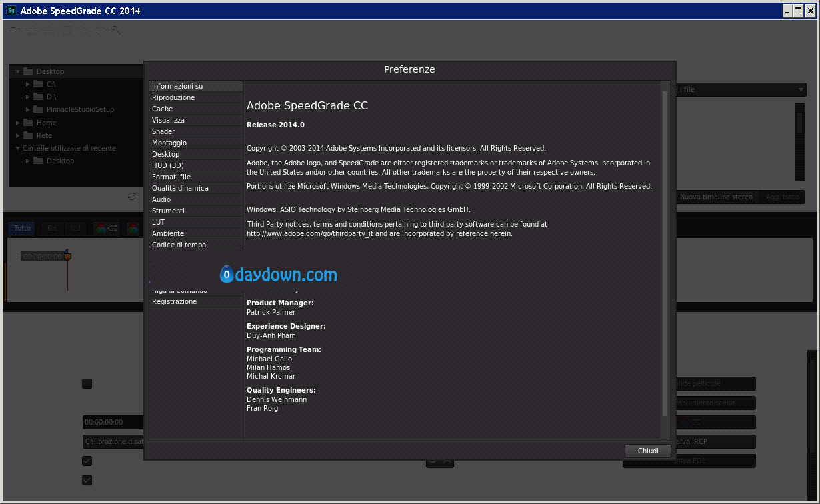Viewport: 820px width, 504px height.
Task: Click the timeline timecode 00:00:00:00 label
Action: [42, 257]
